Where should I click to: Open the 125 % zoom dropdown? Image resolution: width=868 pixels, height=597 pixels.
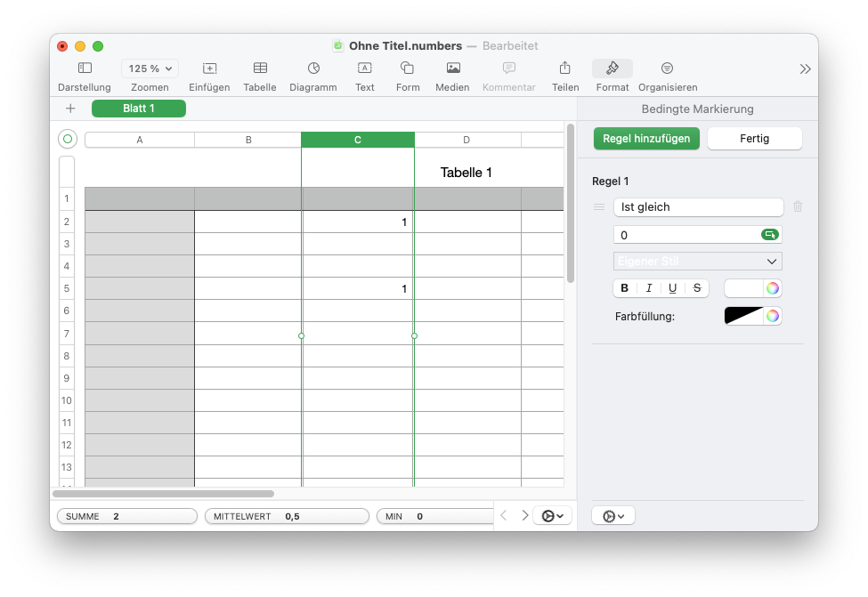click(x=150, y=69)
